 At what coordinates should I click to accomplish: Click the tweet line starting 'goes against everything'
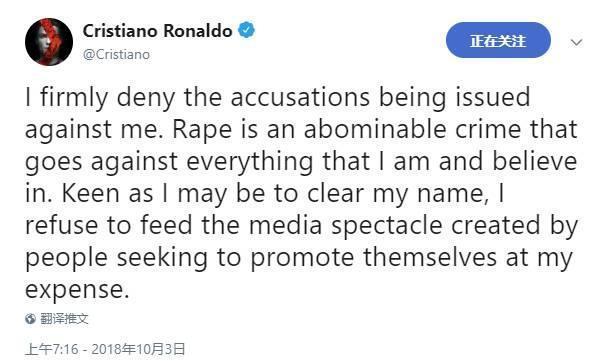coord(301,162)
